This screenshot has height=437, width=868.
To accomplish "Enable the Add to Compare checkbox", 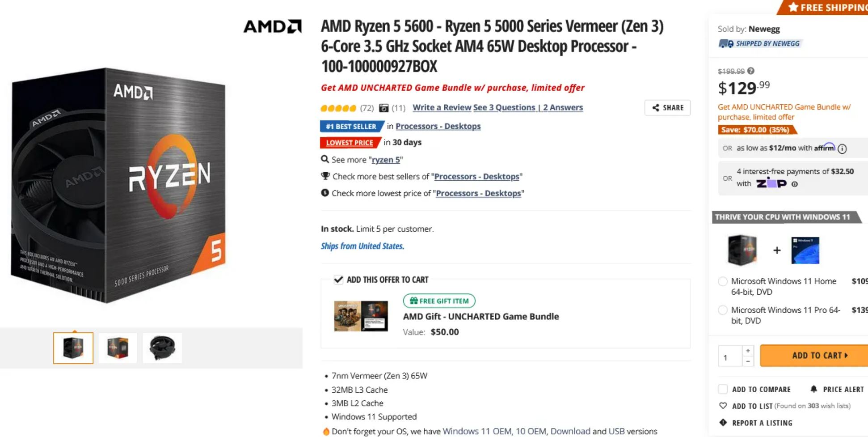I will tap(723, 389).
